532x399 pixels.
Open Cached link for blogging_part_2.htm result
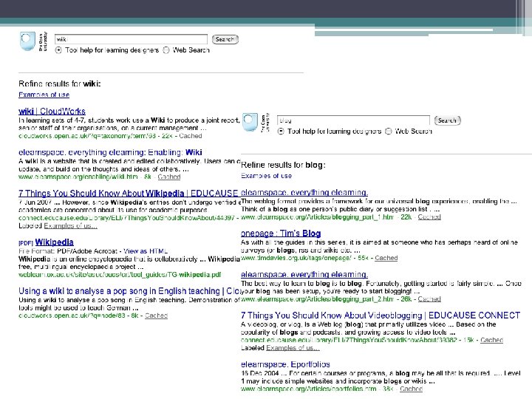(429, 299)
